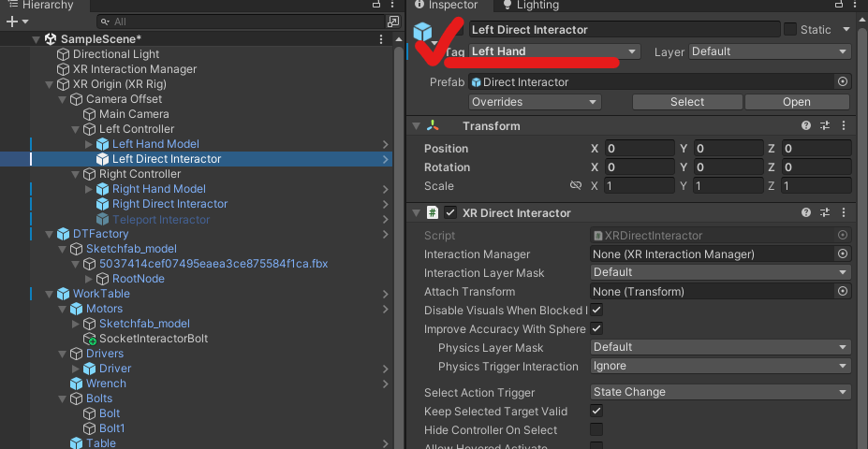The width and height of the screenshot is (868, 449).
Task: Open prefab arrow for Driver
Action: click(386, 369)
